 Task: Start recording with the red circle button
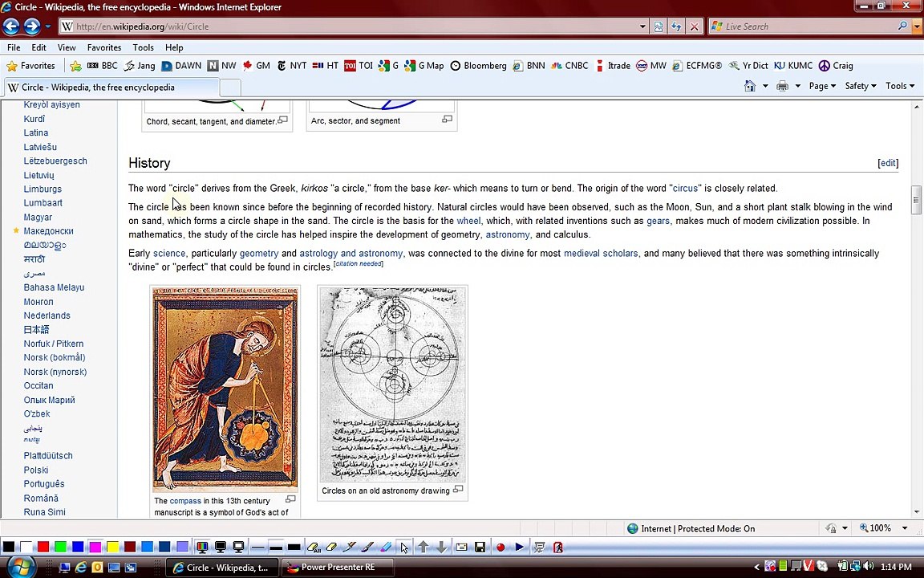[500, 547]
